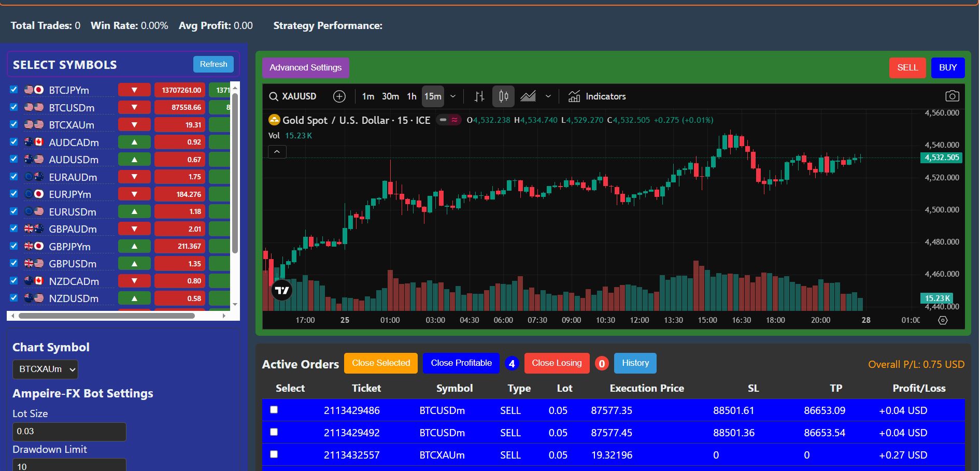Select the 30m timeframe tab
The height and width of the screenshot is (471, 980).
tap(390, 96)
